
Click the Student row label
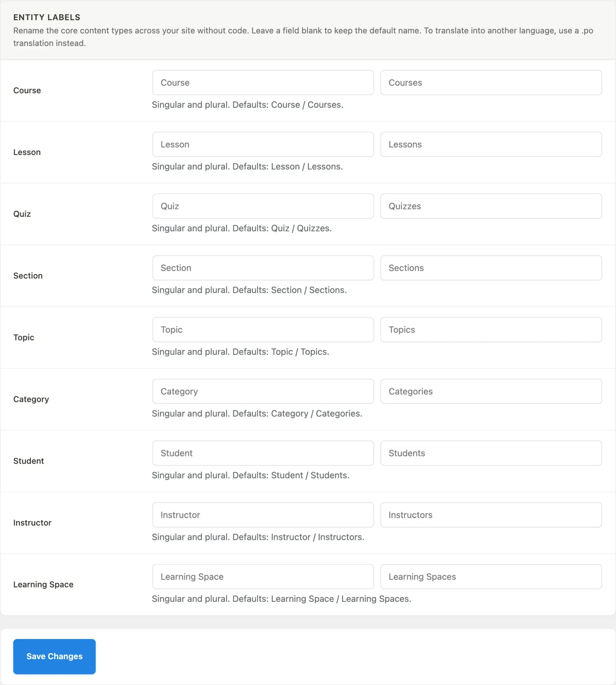tap(28, 461)
